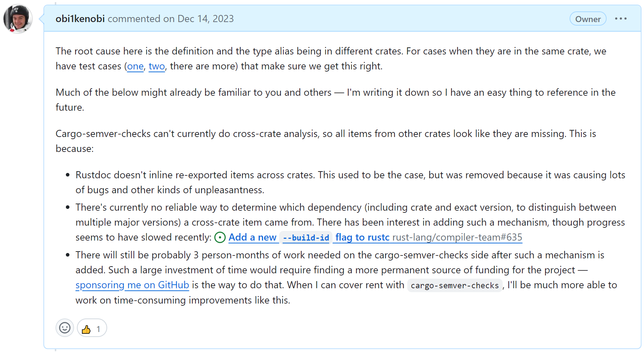This screenshot has width=644, height=353.
Task: Open the 'sponsoring me on GitHub' link
Action: [132, 285]
